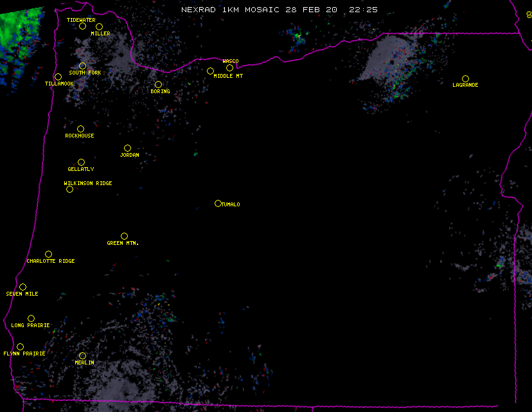
Task: Click the Wasco station marker
Action: tap(229, 68)
